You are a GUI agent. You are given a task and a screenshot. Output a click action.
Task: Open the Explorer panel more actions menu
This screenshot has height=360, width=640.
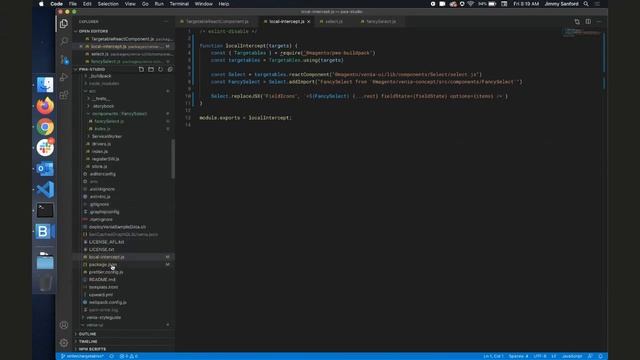click(165, 22)
